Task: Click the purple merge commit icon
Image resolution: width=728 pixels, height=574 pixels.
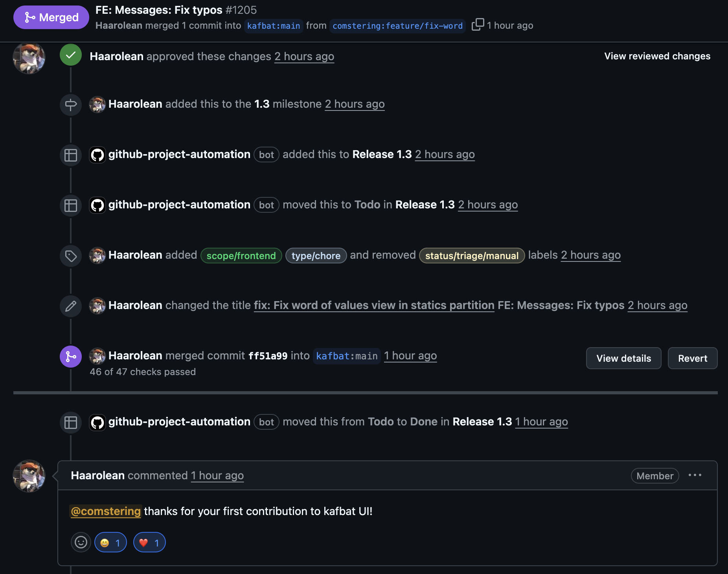Action: click(x=71, y=356)
